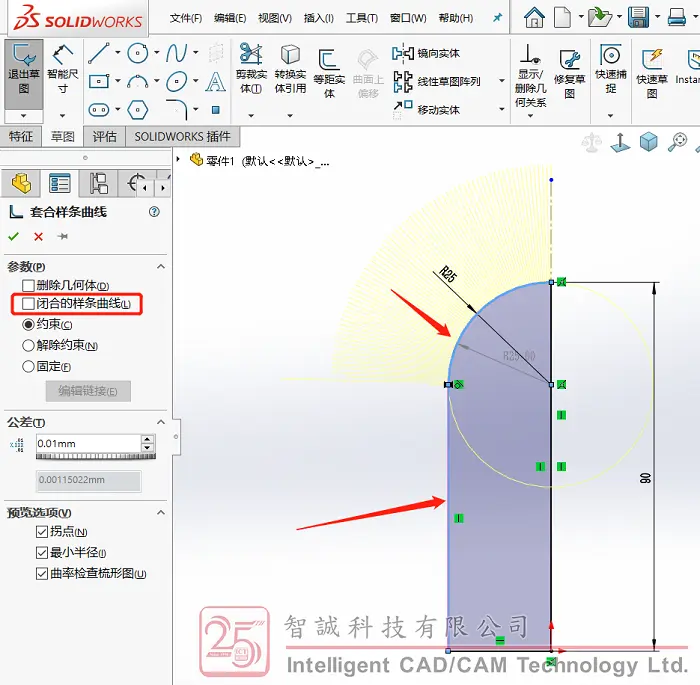Click the Display/Delete Relations (显示/删除几何关系) icon
The width and height of the screenshot is (700, 685).
pyautogui.click(x=530, y=54)
